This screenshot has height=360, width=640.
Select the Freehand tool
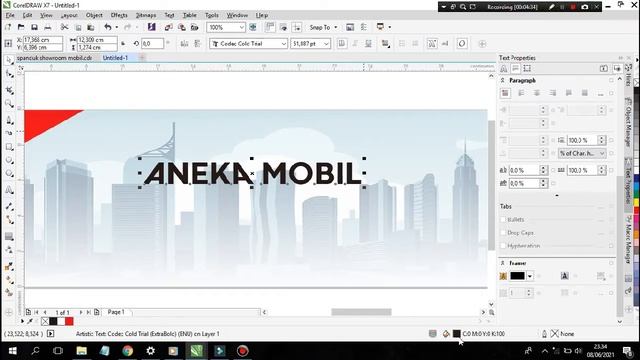(9, 120)
